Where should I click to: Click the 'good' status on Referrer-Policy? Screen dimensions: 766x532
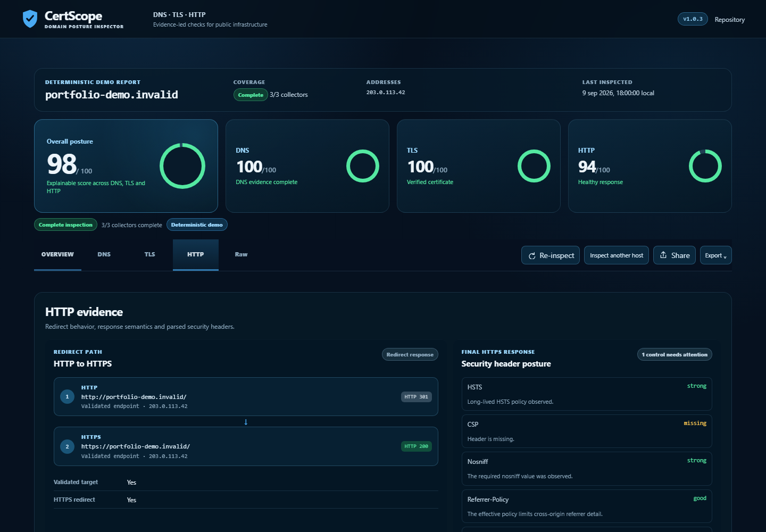click(x=700, y=498)
